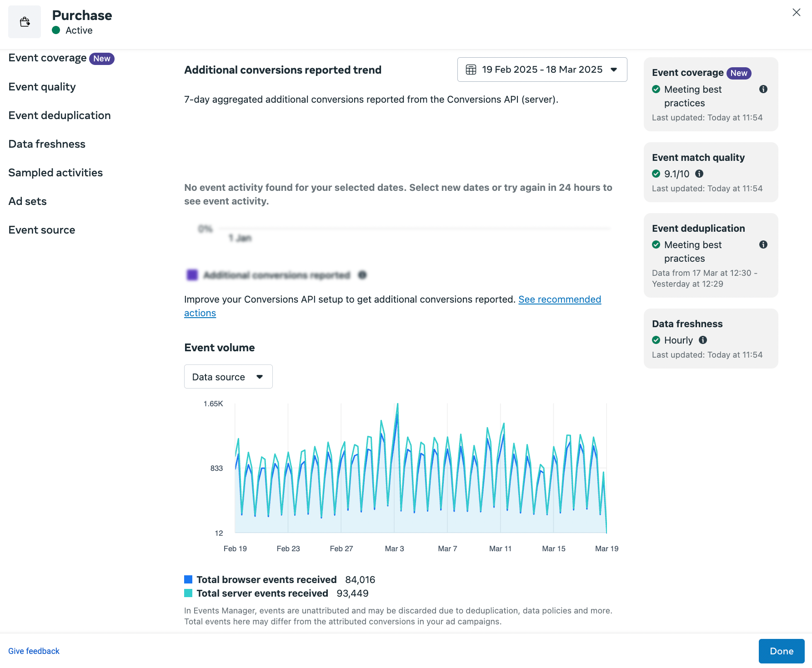This screenshot has height=668, width=812.
Task: Open the Event match quality card
Action: 711,172
